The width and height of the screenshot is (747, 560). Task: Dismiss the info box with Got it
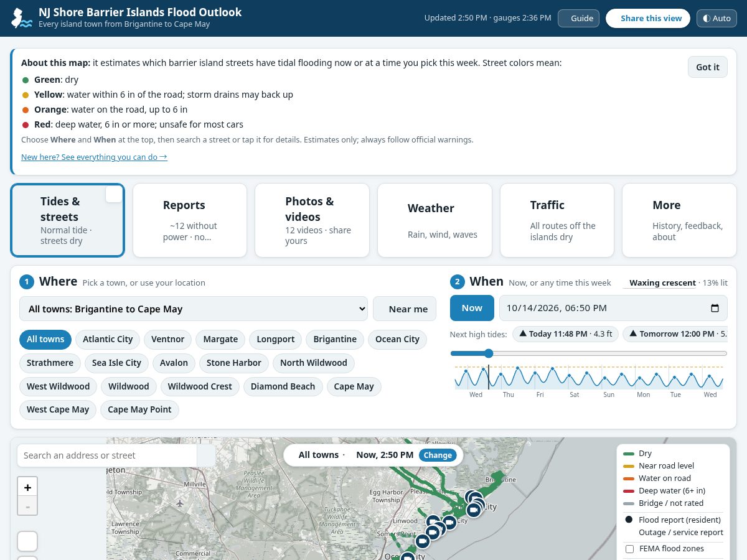(x=708, y=67)
